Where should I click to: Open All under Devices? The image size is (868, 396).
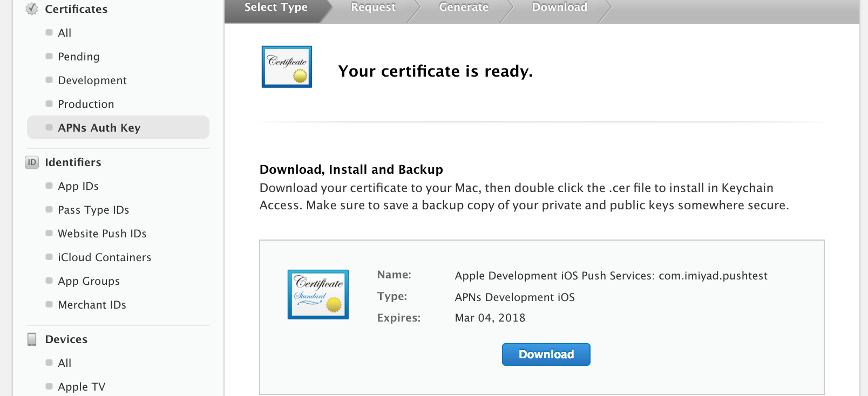click(x=64, y=363)
